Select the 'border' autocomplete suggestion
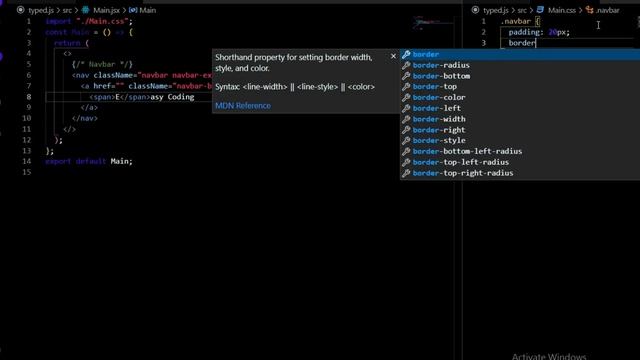The width and height of the screenshot is (640, 360). point(520,54)
